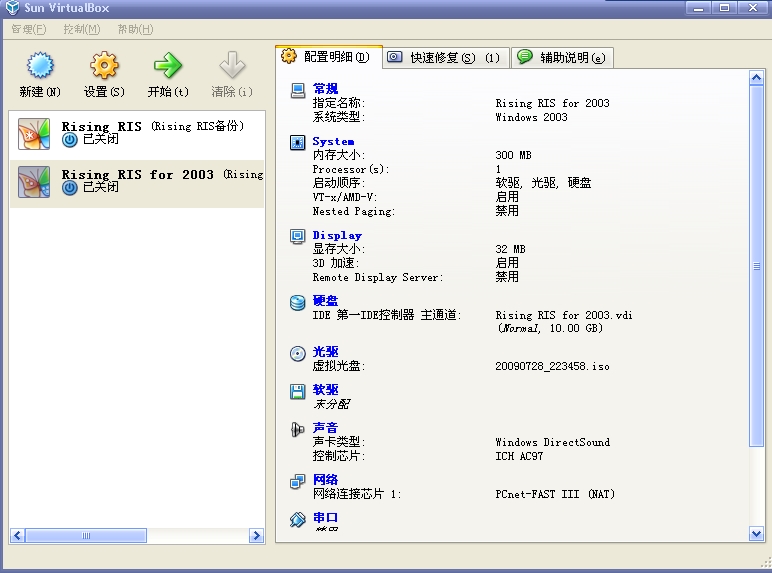Click VirtualBox cube icon in title bar

point(12,8)
